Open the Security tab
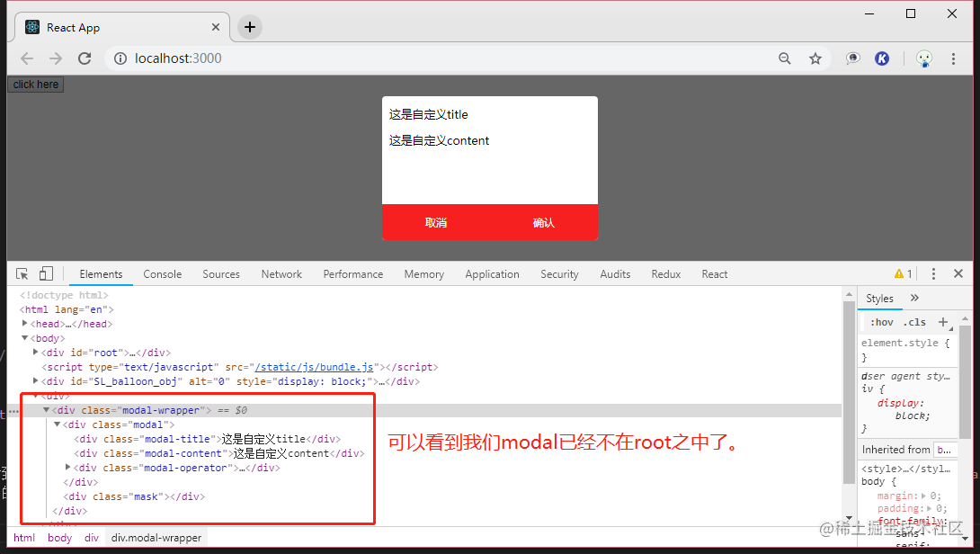Screen dimensions: 980x554 coord(559,274)
